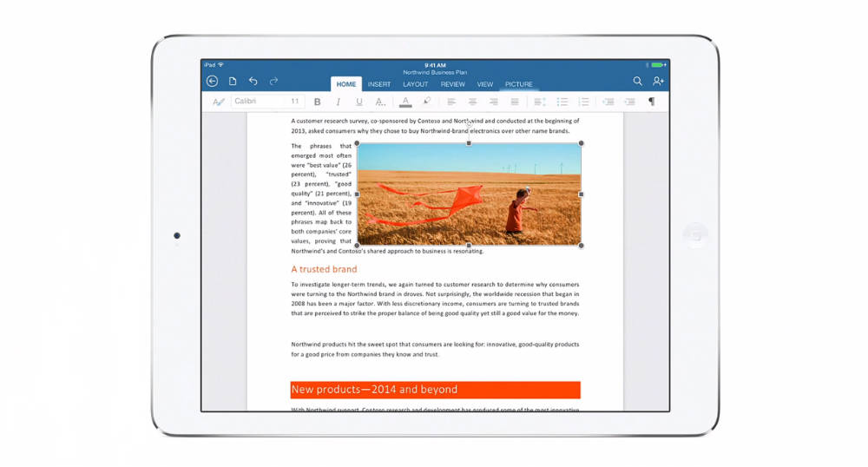Tap the Northwind Business Plan title
The height and width of the screenshot is (467, 868).
435,73
